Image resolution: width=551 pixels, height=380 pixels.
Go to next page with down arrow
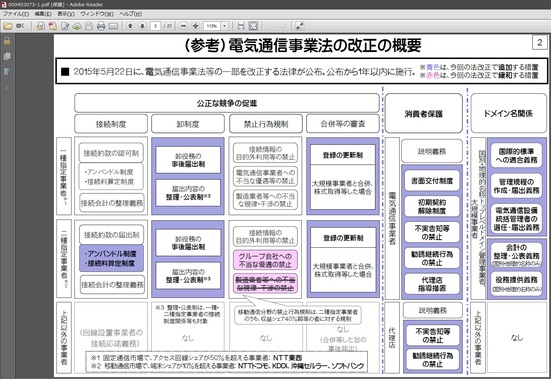click(142, 26)
